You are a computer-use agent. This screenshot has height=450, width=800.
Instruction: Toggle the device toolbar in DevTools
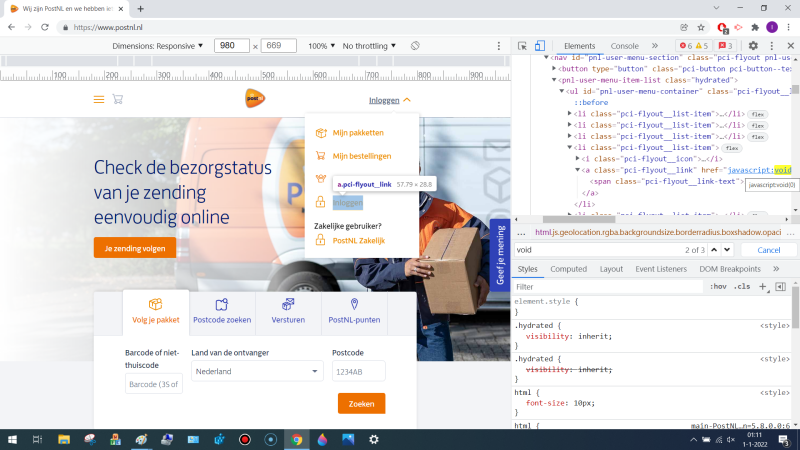point(540,46)
